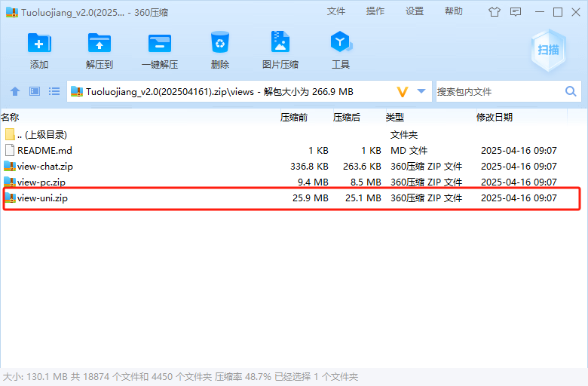Image resolution: width=588 pixels, height=386 pixels.
Task: Close the 360压缩 window
Action: (x=576, y=12)
